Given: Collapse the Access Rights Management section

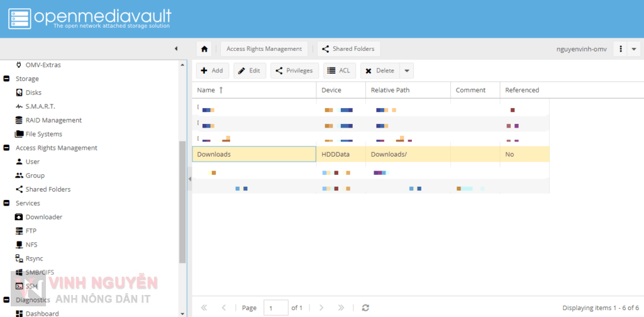Looking at the screenshot, I should pyautogui.click(x=7, y=148).
